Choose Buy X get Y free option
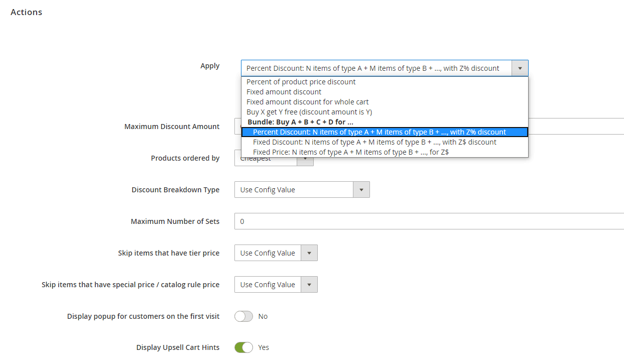Image resolution: width=624 pixels, height=364 pixels. [x=385, y=112]
